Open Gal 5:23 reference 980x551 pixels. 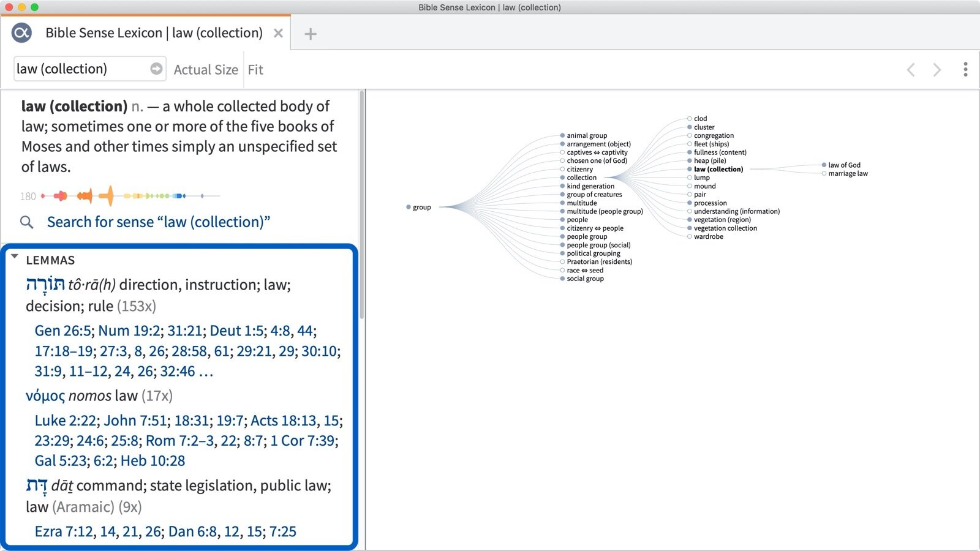(x=61, y=461)
